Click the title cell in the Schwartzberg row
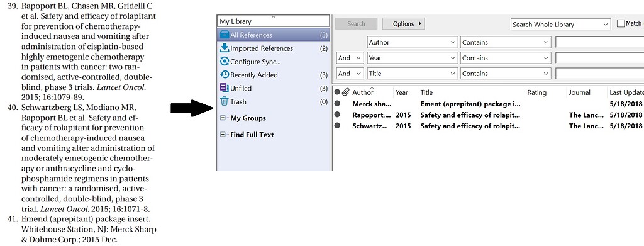Screen dimensions: 644x246 click(x=470, y=126)
